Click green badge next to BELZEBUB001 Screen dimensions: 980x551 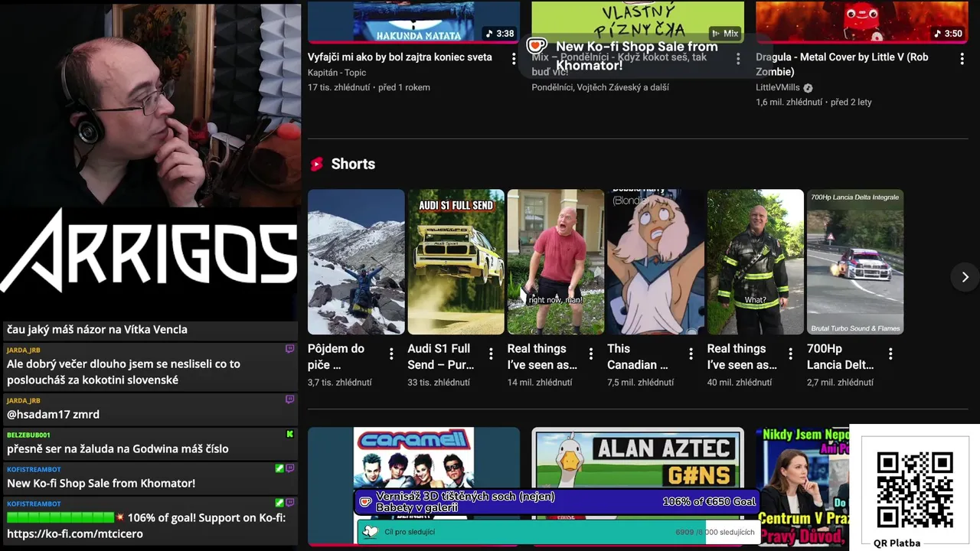pyautogui.click(x=289, y=434)
